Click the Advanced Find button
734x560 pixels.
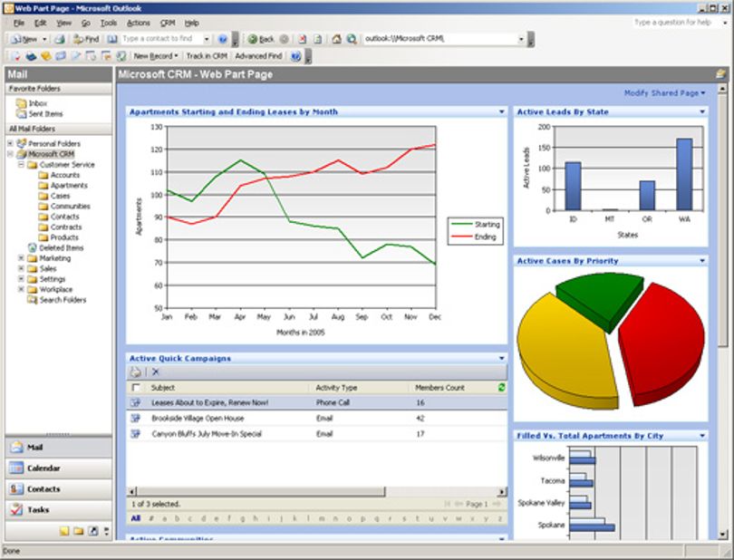click(258, 56)
